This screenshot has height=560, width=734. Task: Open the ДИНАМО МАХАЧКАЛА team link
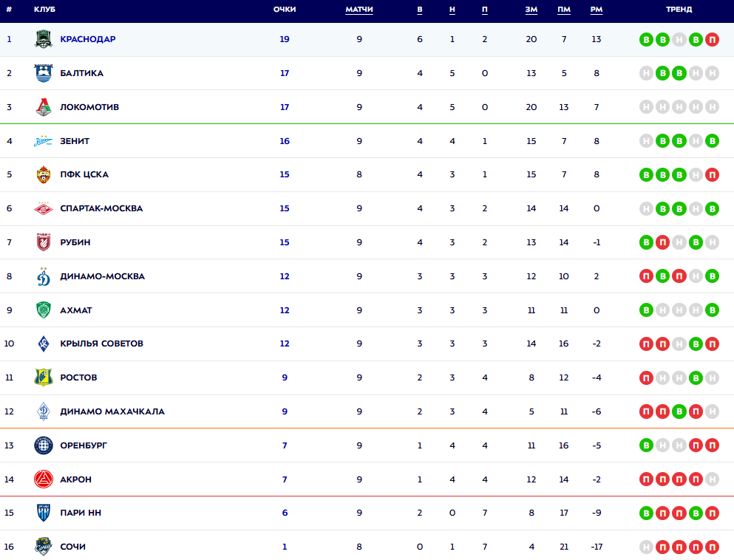click(112, 412)
